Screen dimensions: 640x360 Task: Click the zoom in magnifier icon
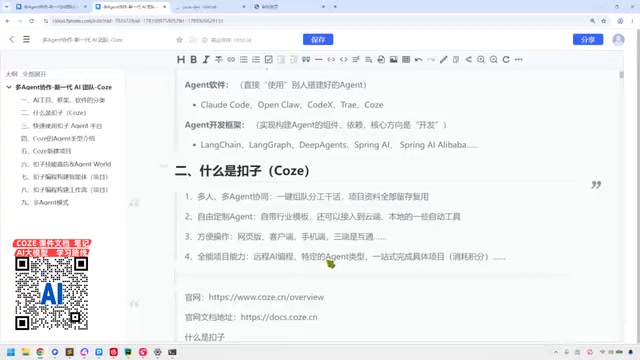tap(481, 60)
